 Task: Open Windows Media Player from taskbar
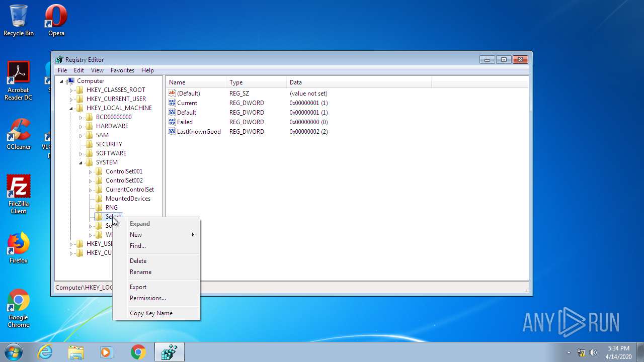(106, 352)
